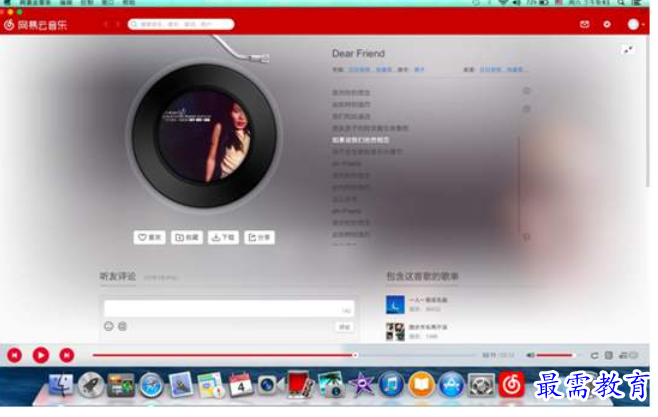The height and width of the screenshot is (417, 658).
Task: Play the previous track
Action: pos(15,355)
